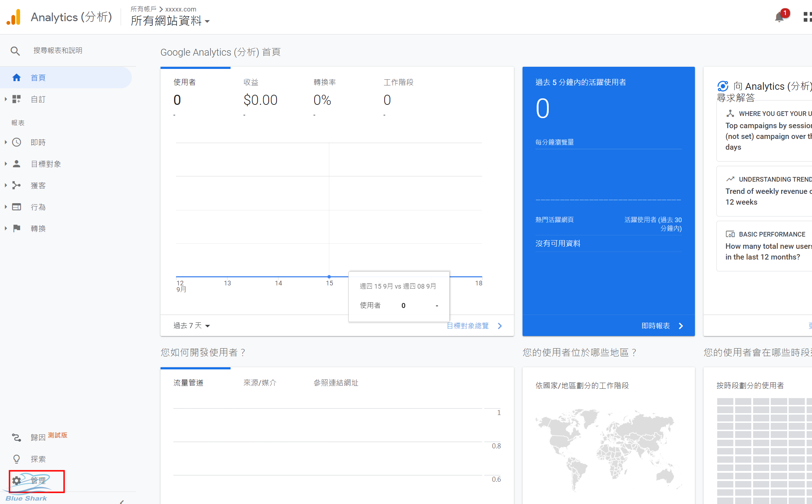Click the 所有帳戶 breadcrumb
The height and width of the screenshot is (504, 812).
[143, 9]
